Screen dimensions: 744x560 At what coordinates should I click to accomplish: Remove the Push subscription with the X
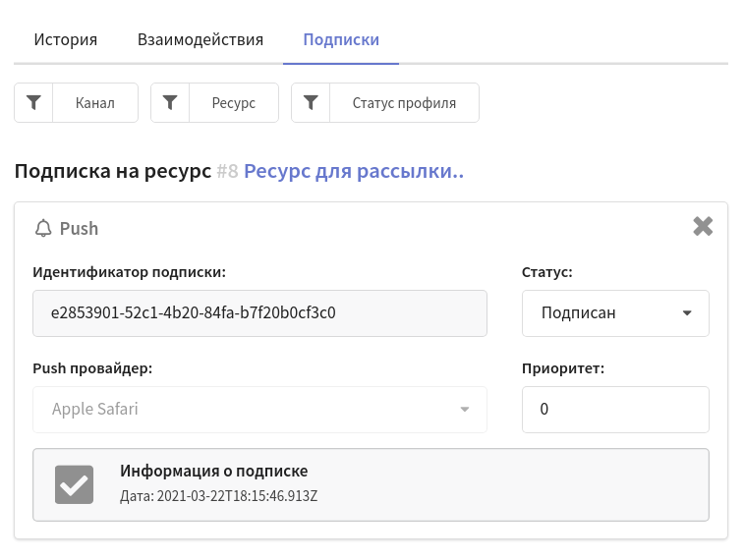pyautogui.click(x=703, y=226)
